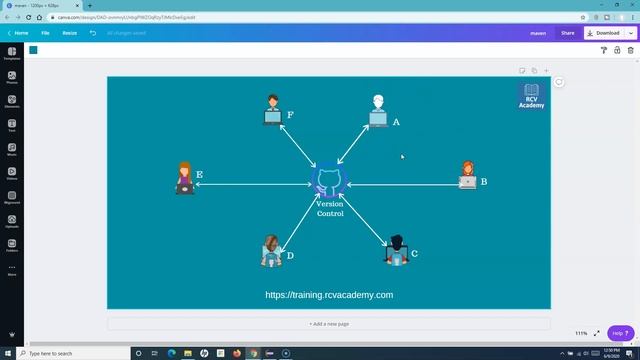
Task: Click the Download button
Action: click(x=604, y=33)
